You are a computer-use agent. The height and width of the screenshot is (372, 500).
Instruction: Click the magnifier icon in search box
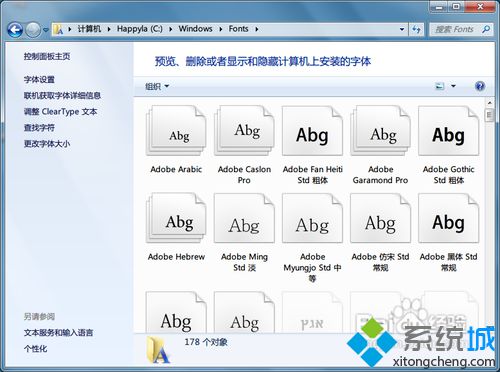tap(486, 29)
